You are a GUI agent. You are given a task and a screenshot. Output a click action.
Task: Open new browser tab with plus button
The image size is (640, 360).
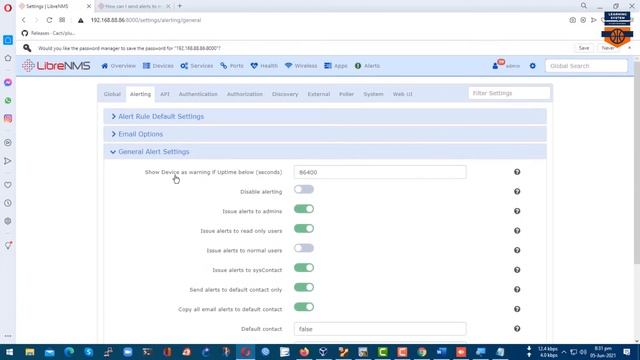pos(180,6)
